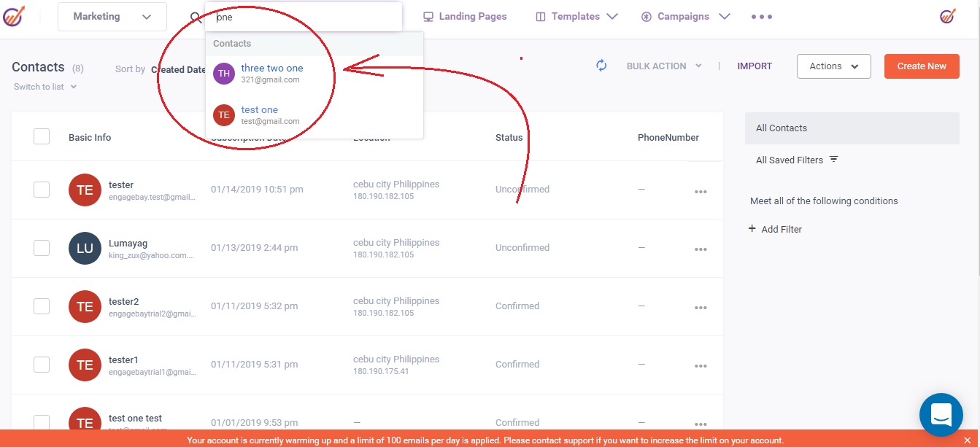Click the Create New button
This screenshot has height=447, width=980.
[x=921, y=66]
